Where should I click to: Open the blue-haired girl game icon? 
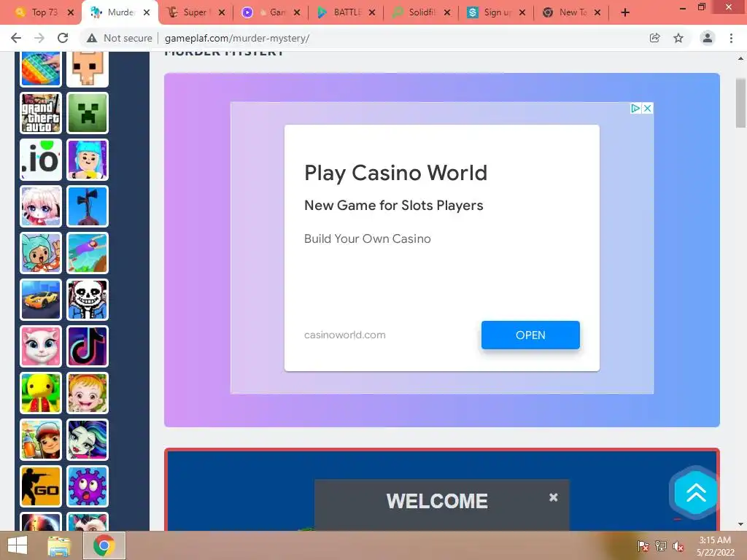coord(88,160)
